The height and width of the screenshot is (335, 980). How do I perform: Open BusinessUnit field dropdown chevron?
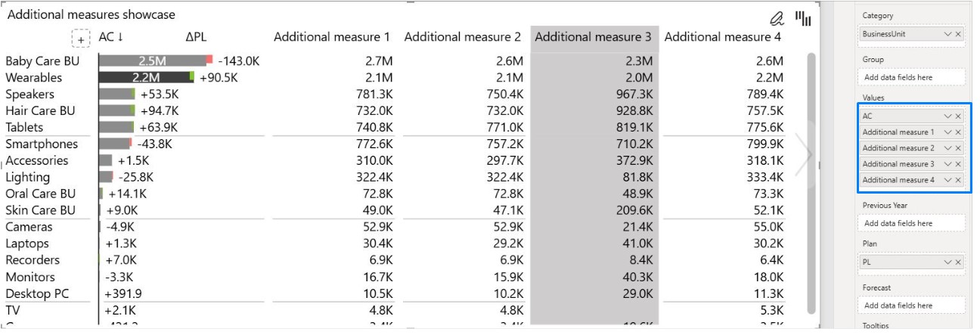tap(948, 34)
